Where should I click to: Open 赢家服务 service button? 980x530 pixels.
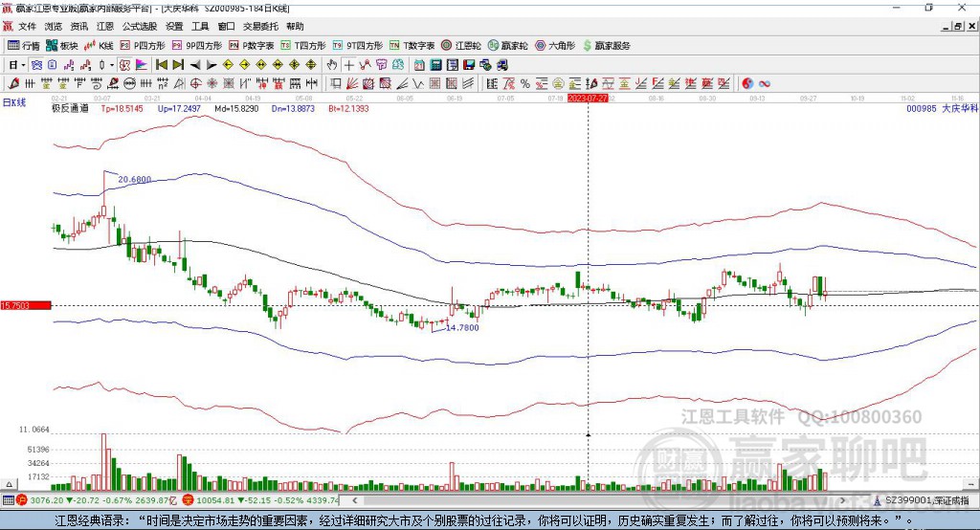606,46
